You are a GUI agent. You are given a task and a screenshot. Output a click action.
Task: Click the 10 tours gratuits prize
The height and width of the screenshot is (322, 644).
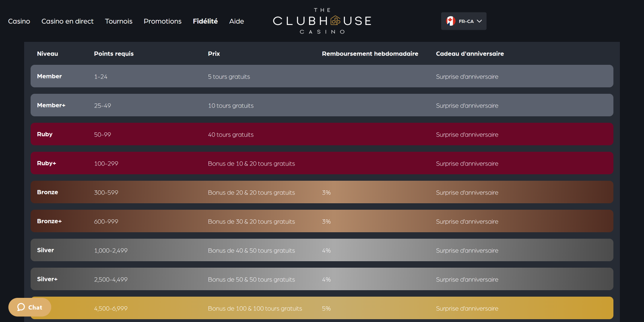tap(231, 105)
